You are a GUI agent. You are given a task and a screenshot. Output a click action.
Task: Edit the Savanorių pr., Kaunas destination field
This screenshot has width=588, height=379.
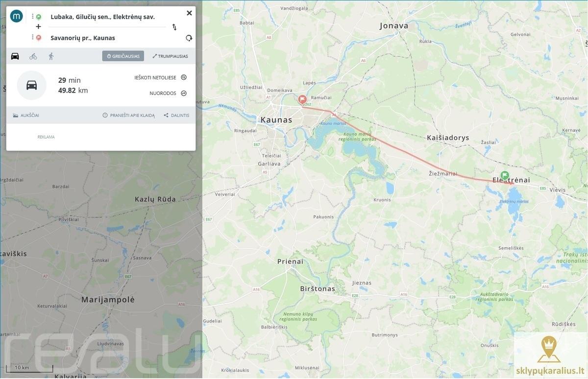coord(83,38)
